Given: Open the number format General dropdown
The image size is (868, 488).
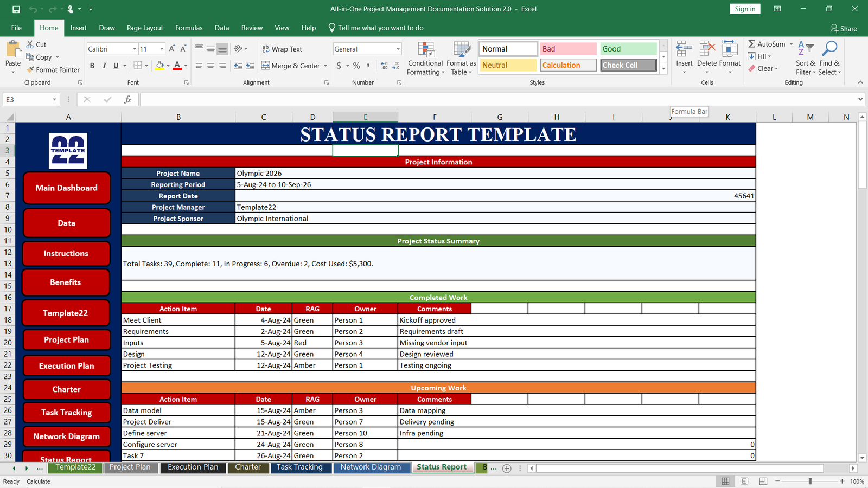Looking at the screenshot, I should (x=398, y=49).
